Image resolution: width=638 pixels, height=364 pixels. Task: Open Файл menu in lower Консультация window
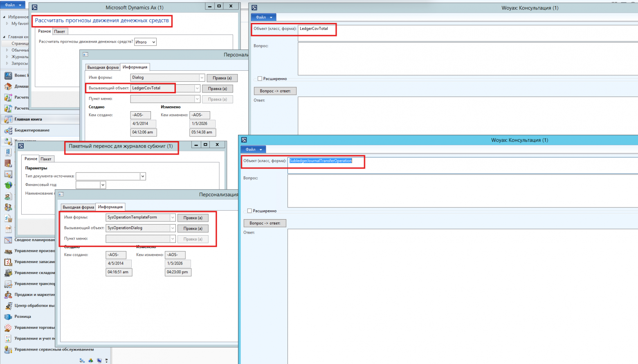click(x=254, y=149)
